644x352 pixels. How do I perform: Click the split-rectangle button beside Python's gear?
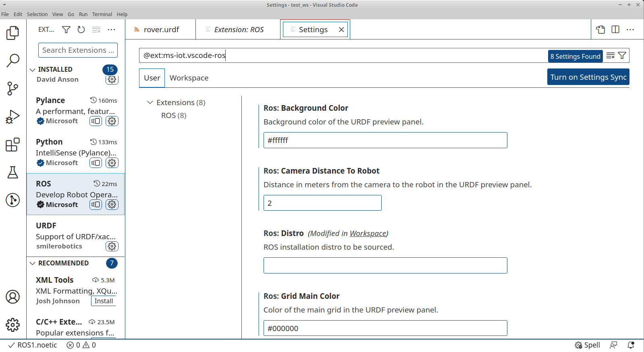click(96, 163)
